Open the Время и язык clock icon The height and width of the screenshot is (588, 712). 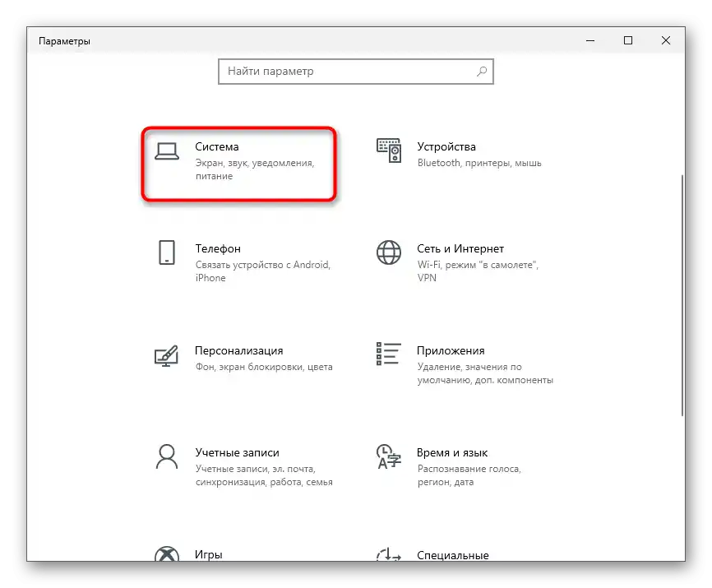pos(389,456)
